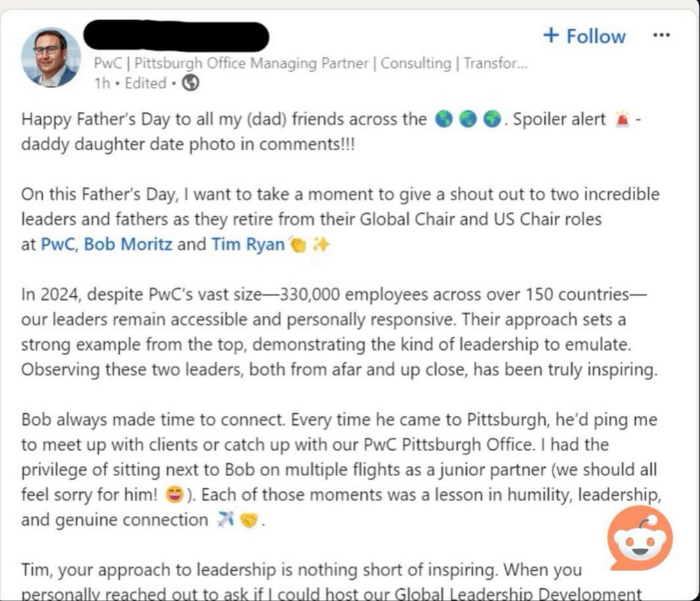Click the Edited indicator on the post
700x601 pixels.
tap(145, 83)
